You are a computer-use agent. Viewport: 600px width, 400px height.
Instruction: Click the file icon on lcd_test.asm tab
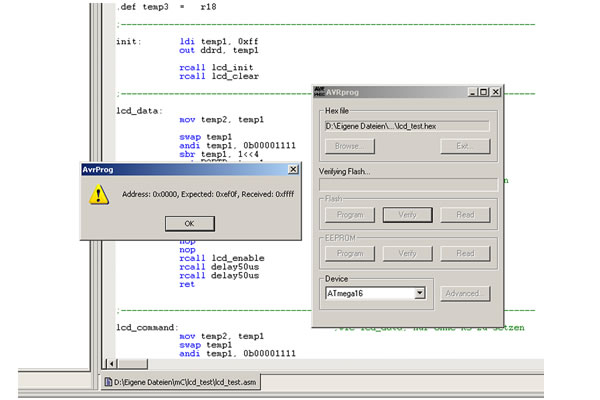coord(108,382)
